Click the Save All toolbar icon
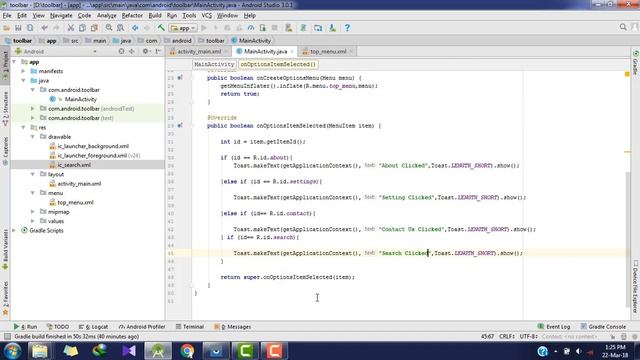The image size is (640, 360). [x=18, y=28]
